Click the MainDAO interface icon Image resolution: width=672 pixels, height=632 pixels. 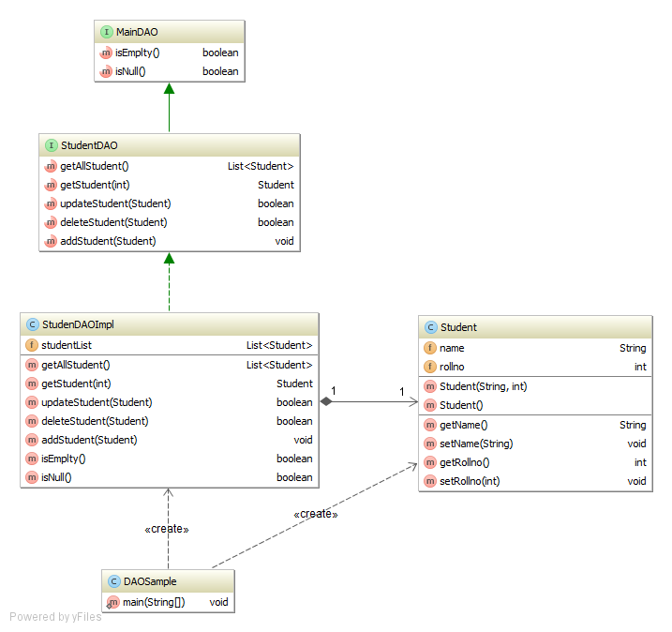click(106, 32)
